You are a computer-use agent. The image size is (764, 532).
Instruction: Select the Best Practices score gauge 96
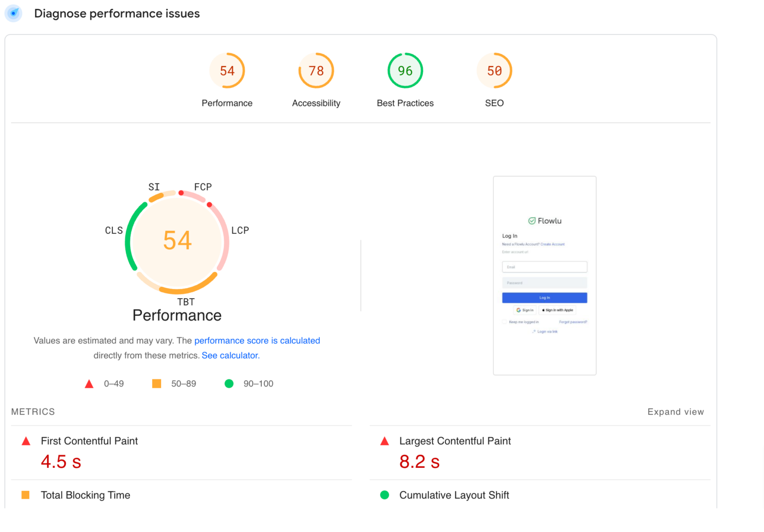click(x=405, y=71)
